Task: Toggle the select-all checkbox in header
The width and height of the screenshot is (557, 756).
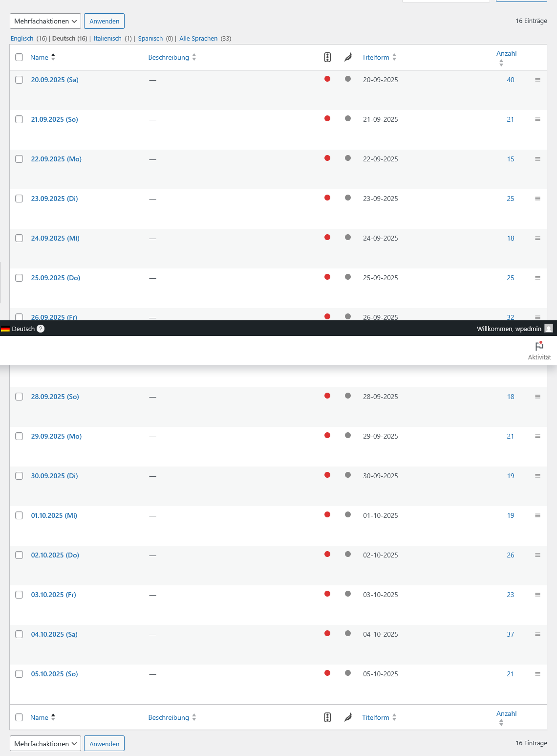Action: click(19, 57)
